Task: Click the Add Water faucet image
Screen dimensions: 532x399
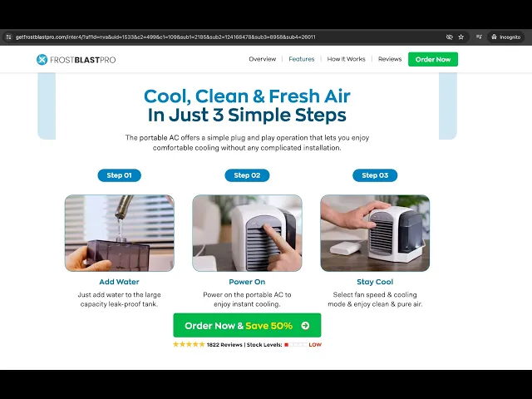Action: point(120,233)
